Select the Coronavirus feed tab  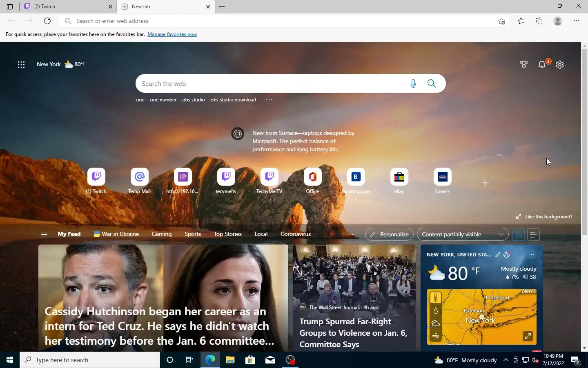click(296, 234)
